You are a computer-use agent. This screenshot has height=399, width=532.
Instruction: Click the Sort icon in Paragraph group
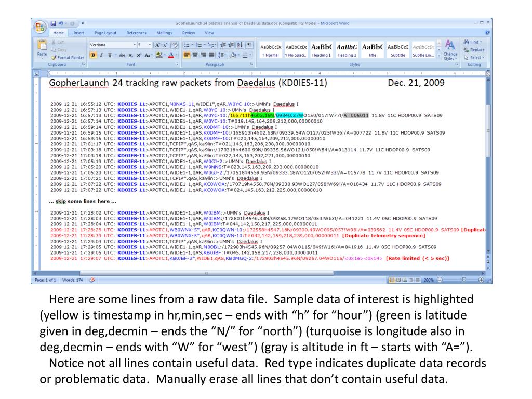(x=241, y=45)
